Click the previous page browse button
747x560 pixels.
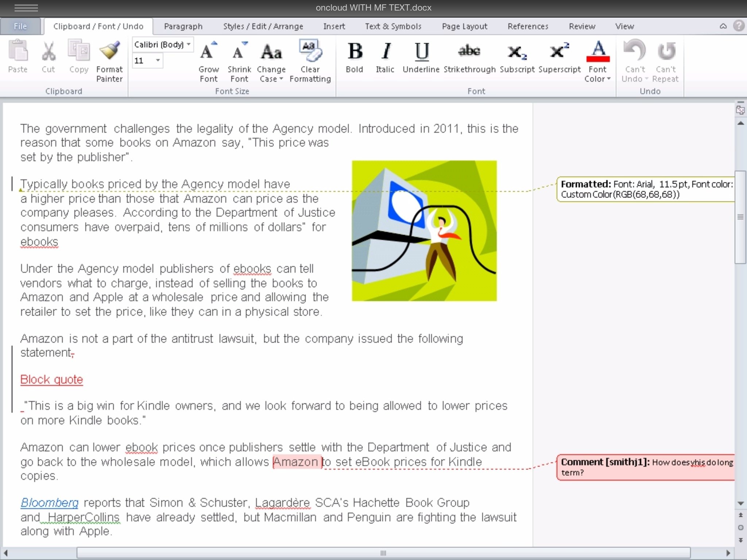(740, 515)
